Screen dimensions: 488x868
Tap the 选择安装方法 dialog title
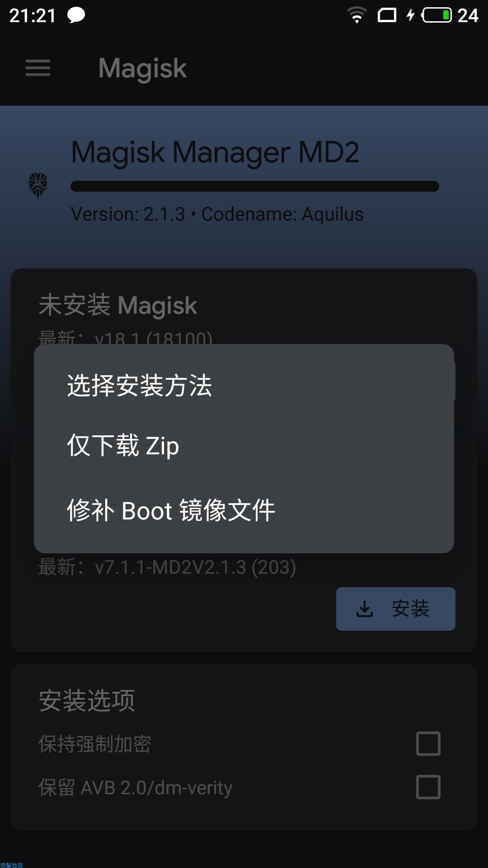click(x=139, y=386)
